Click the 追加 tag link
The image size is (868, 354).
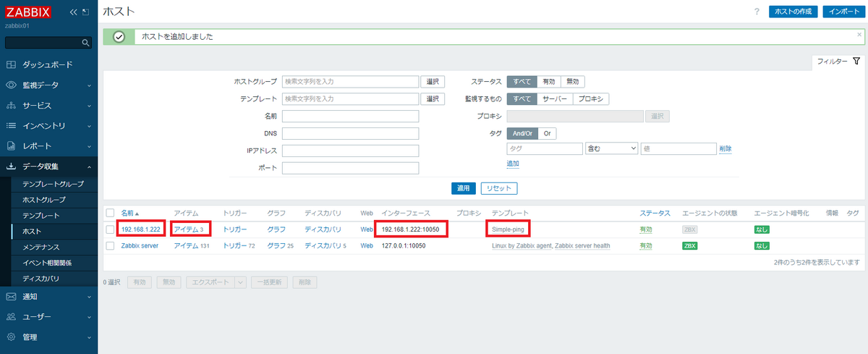point(512,164)
